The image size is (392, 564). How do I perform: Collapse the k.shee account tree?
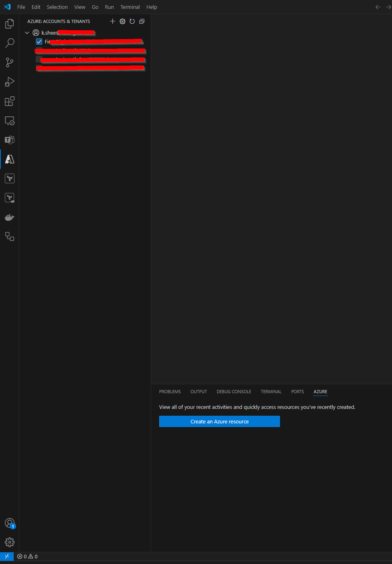tap(27, 33)
